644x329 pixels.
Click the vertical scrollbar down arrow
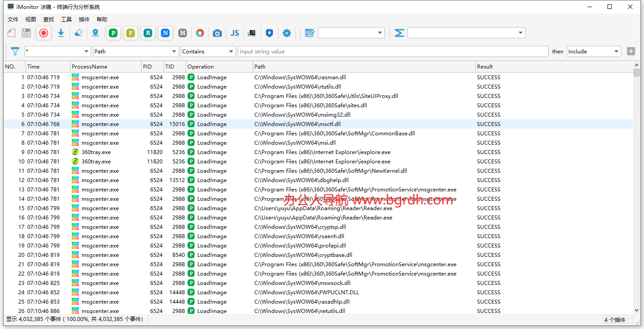coord(636,310)
